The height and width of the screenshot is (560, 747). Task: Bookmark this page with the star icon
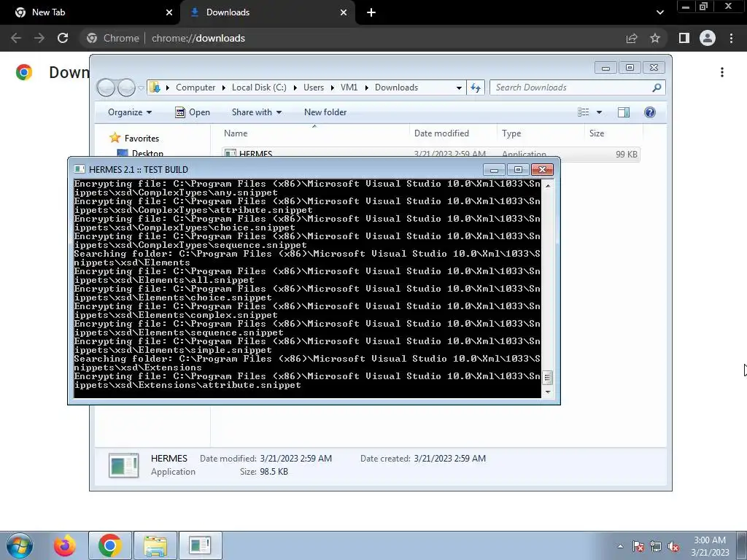pos(655,38)
